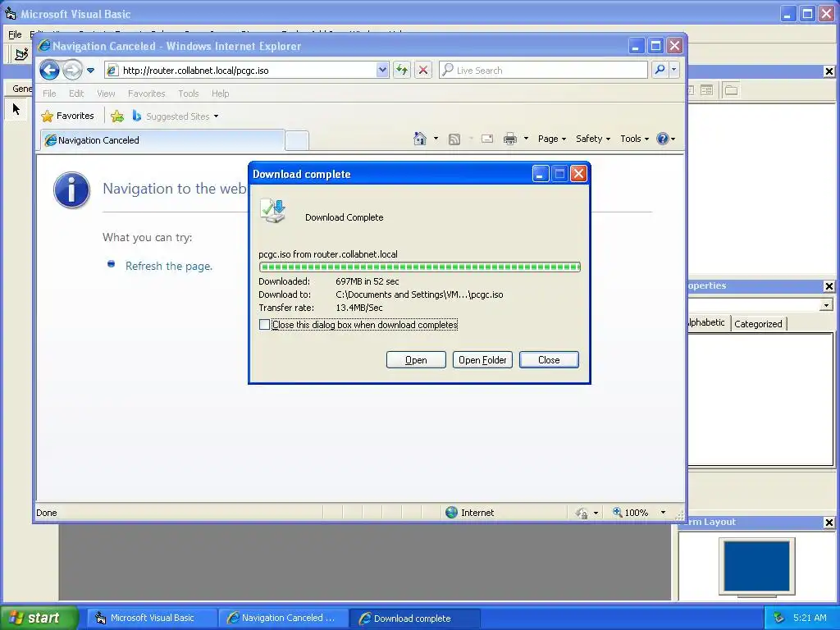Close the Form Layout panel
This screenshot has height=630, width=840.
(x=829, y=523)
